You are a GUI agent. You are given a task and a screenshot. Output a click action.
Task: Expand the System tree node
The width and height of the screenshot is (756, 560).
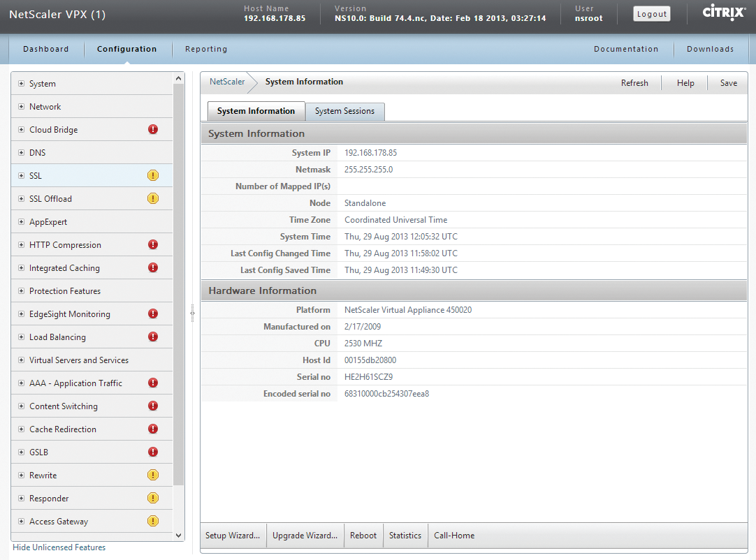coord(21,83)
